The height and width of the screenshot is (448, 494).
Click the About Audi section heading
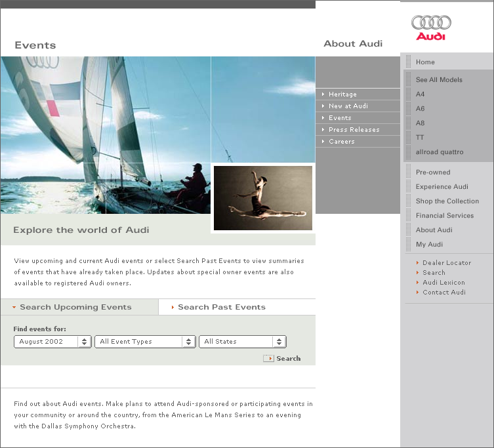353,43
